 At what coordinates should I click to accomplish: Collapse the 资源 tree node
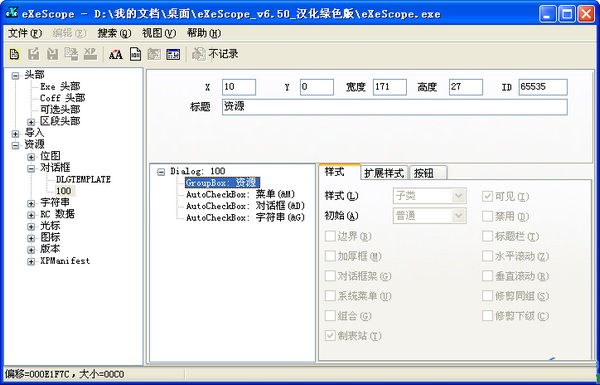pyautogui.click(x=15, y=145)
